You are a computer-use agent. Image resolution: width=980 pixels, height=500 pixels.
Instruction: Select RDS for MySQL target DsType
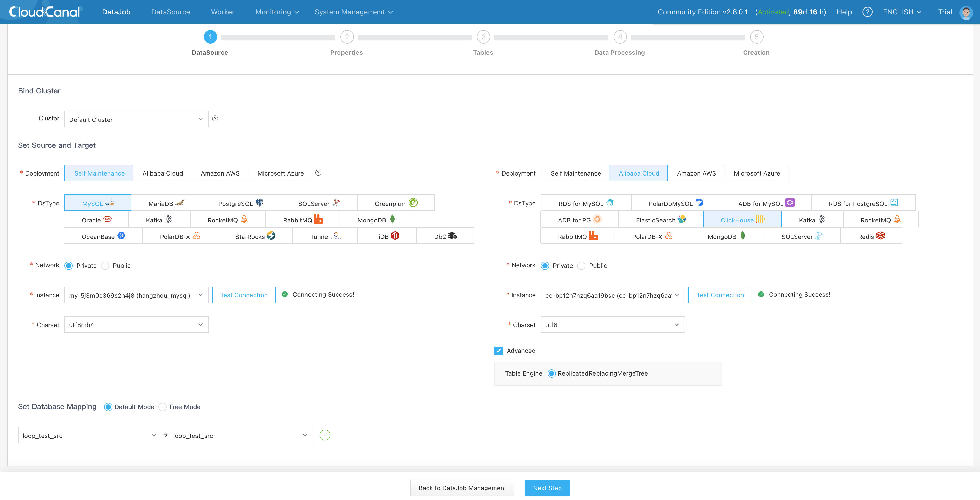point(585,203)
